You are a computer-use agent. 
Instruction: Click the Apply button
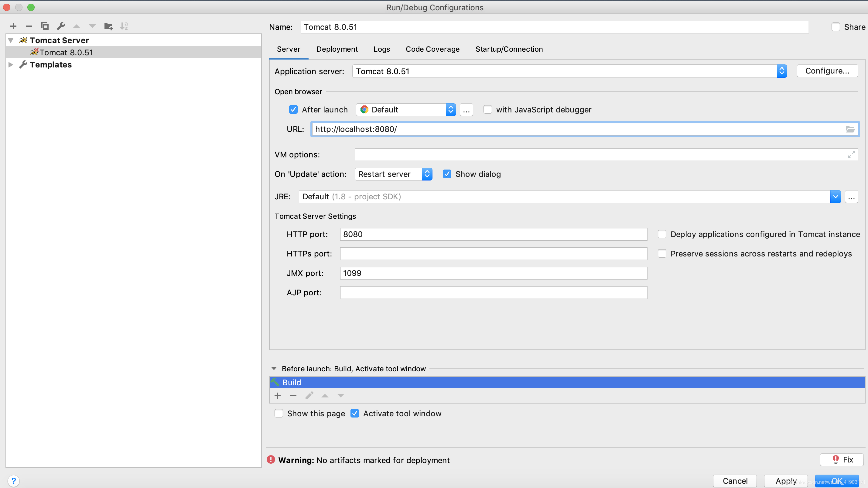point(786,481)
